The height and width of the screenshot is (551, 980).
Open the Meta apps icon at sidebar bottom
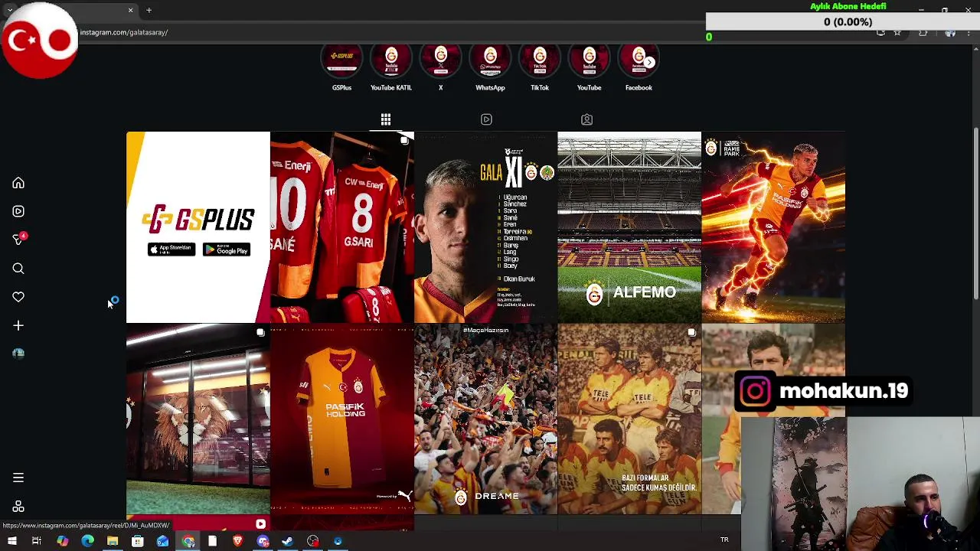[x=18, y=507]
